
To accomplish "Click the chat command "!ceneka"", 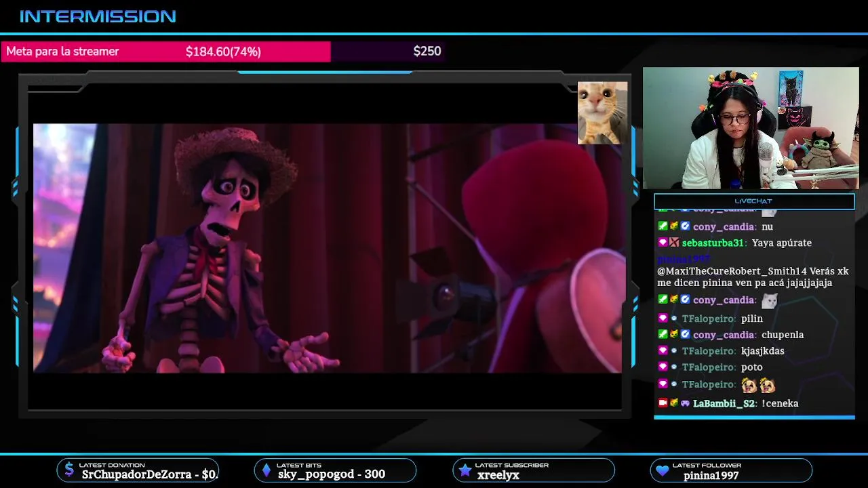I will (780, 403).
